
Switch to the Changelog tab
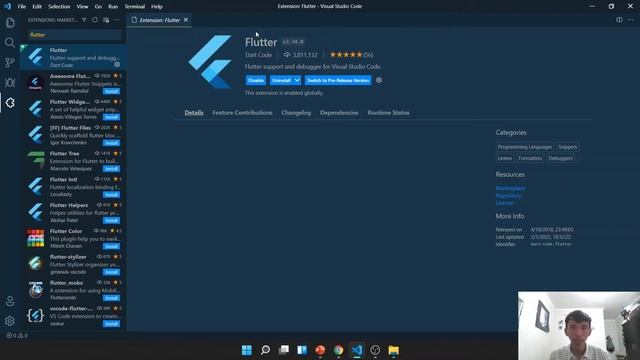296,113
